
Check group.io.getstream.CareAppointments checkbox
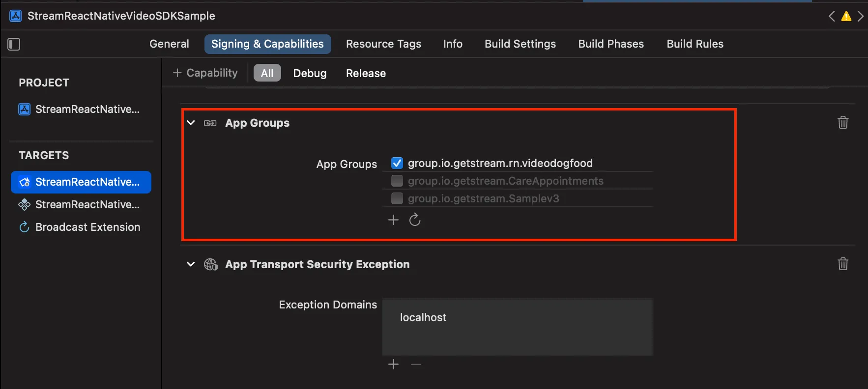397,181
